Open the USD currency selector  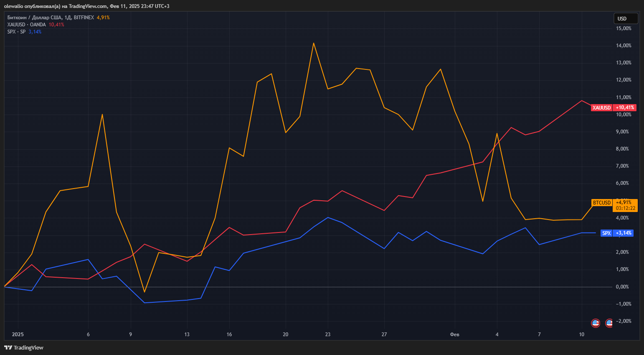(x=626, y=18)
